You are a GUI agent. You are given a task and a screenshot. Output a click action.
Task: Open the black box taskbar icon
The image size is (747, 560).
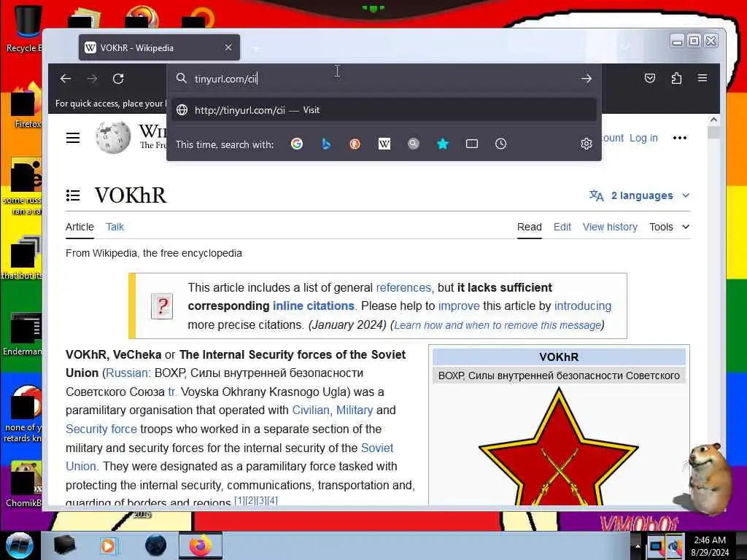point(64,545)
